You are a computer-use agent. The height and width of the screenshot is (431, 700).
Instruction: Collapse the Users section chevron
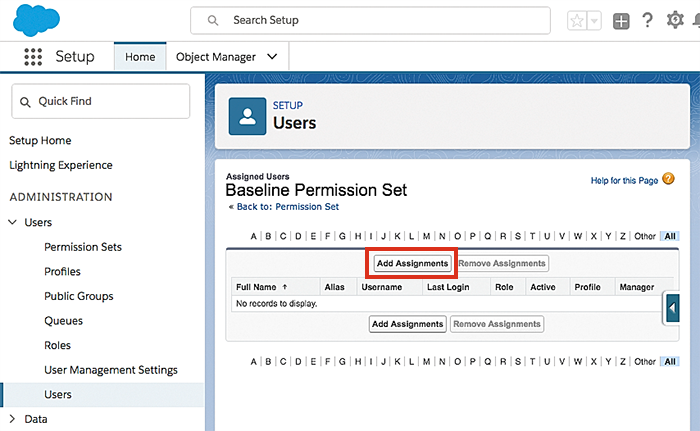pos(13,222)
